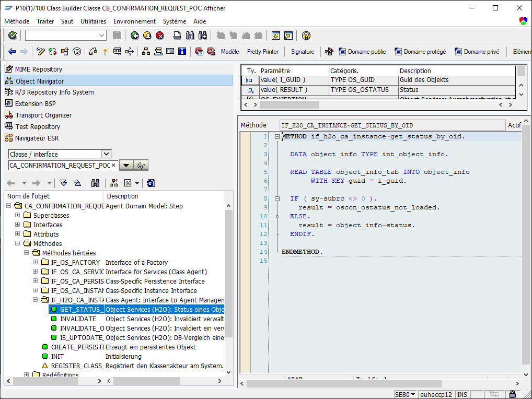Open the Environnement menu
532x399 pixels.
134,21
